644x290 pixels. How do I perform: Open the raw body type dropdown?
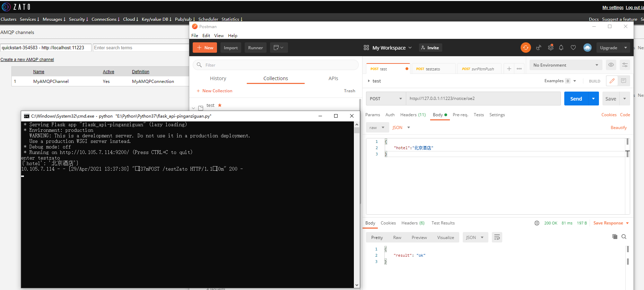(x=377, y=127)
